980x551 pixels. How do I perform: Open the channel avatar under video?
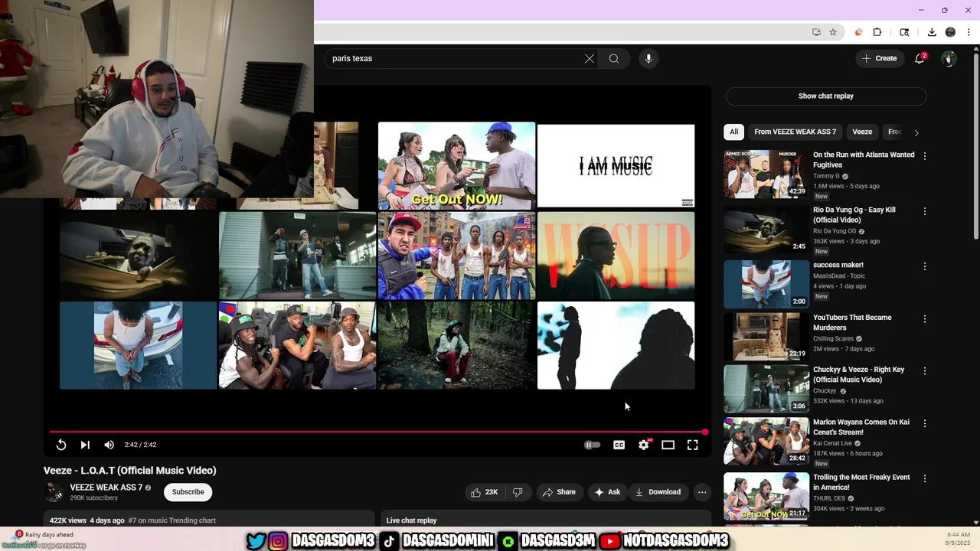pos(54,492)
